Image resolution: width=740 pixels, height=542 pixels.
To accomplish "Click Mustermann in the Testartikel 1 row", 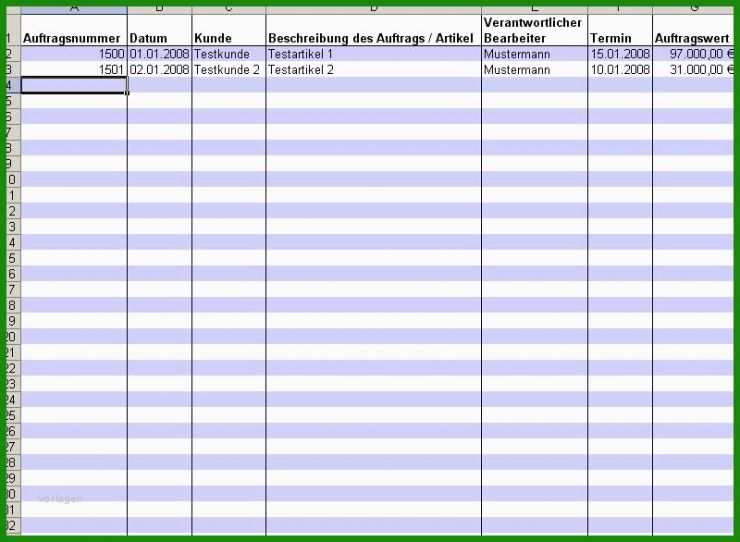I will pyautogui.click(x=535, y=54).
